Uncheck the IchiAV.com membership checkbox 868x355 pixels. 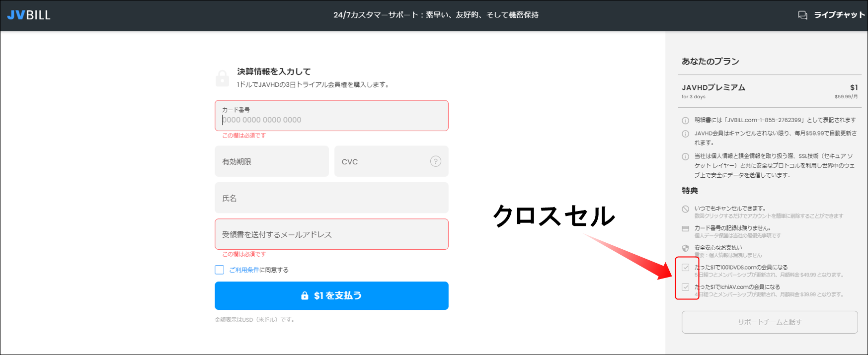686,287
